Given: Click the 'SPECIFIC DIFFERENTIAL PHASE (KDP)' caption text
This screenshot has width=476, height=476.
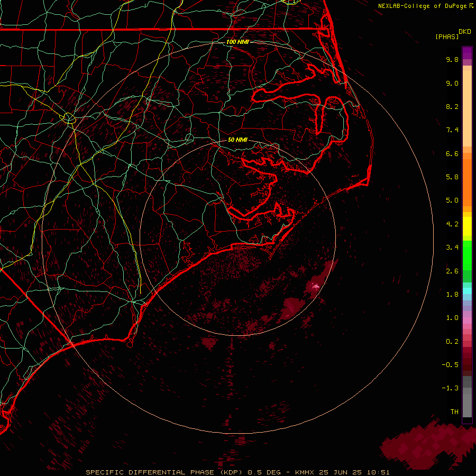Looking at the screenshot, I should (x=166, y=472).
